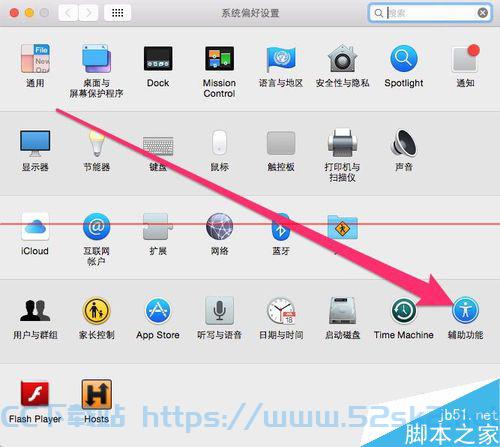The image size is (500, 447).
Task: Click the back navigation arrow
Action: [68, 13]
